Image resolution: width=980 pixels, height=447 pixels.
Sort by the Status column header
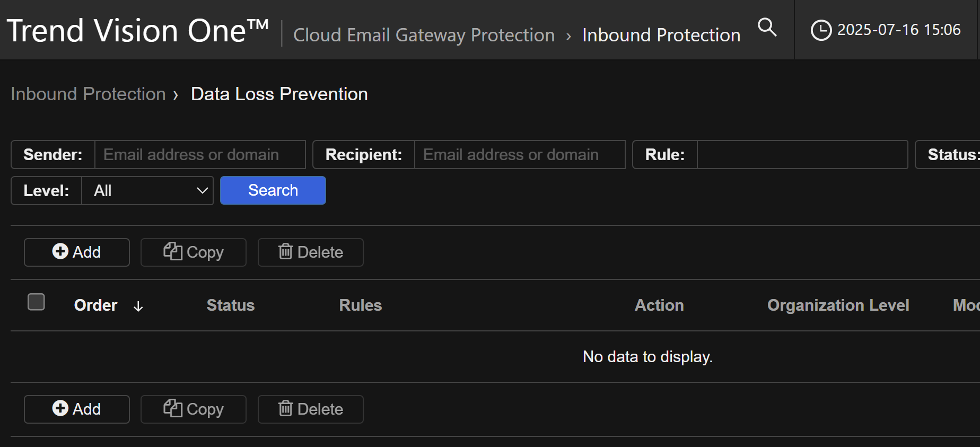click(x=230, y=305)
